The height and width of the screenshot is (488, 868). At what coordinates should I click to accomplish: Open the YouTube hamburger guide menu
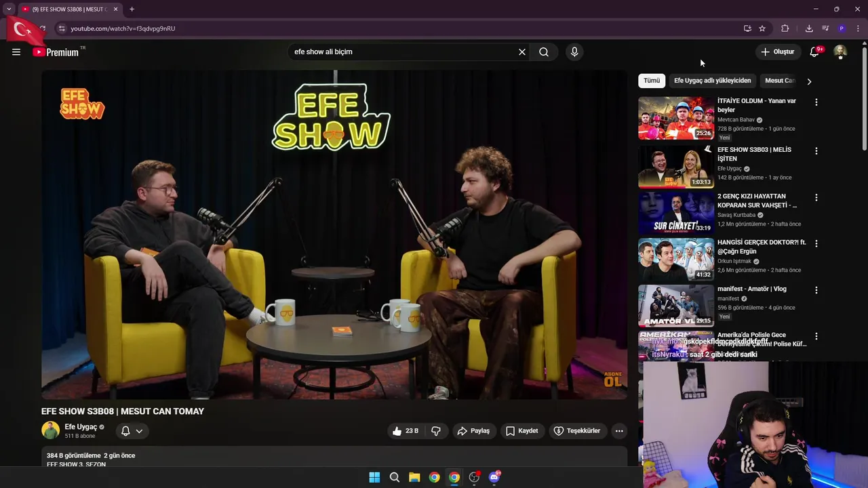click(x=16, y=52)
